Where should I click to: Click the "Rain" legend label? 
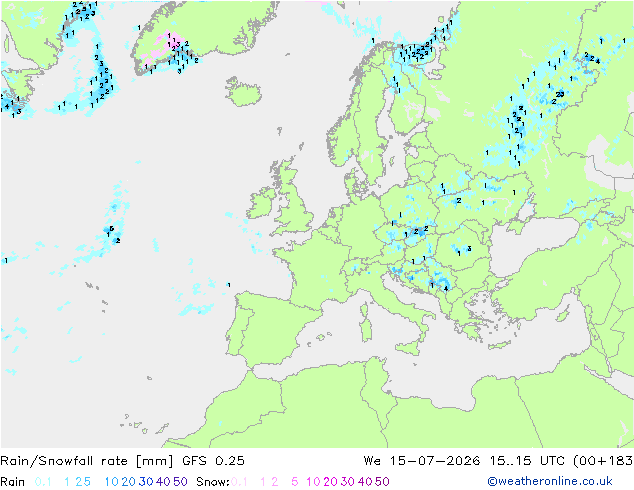tap(13, 482)
